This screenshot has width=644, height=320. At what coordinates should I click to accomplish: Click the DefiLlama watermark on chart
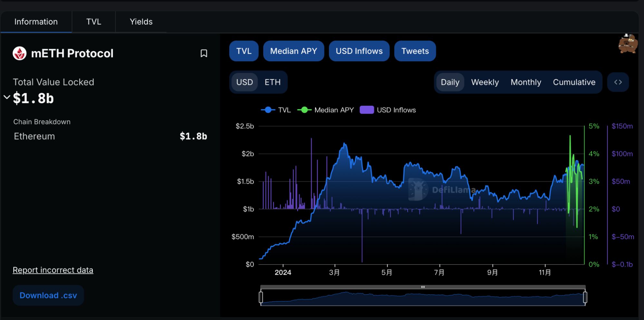[x=441, y=190]
